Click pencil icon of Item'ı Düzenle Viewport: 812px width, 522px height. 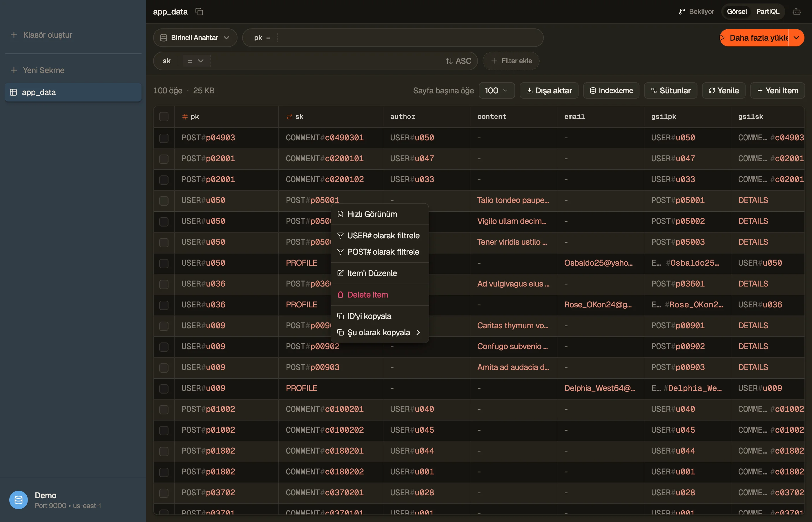[340, 273]
